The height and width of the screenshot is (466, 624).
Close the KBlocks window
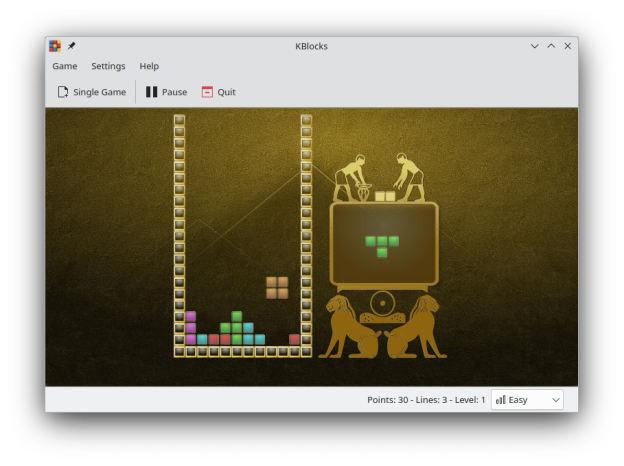(568, 46)
